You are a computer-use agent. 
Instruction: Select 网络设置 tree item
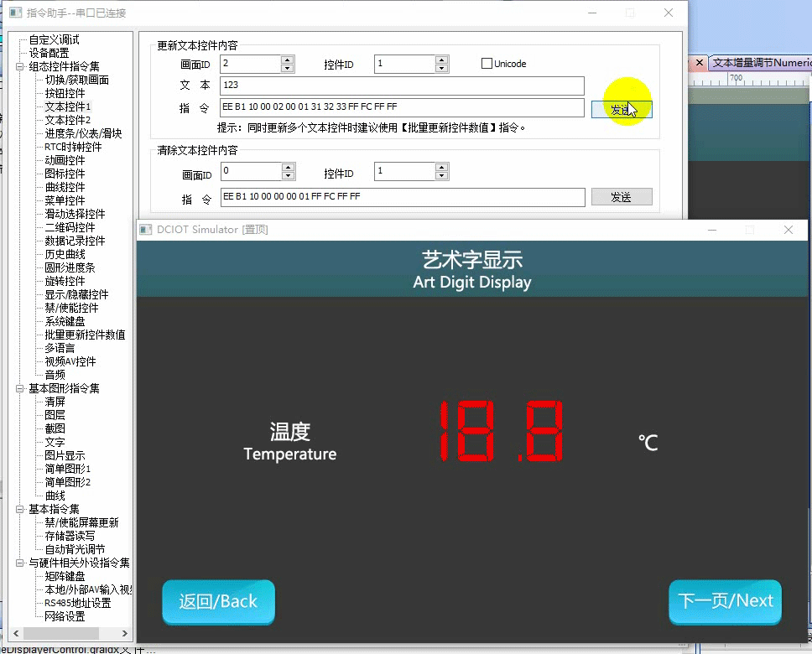coord(65,617)
